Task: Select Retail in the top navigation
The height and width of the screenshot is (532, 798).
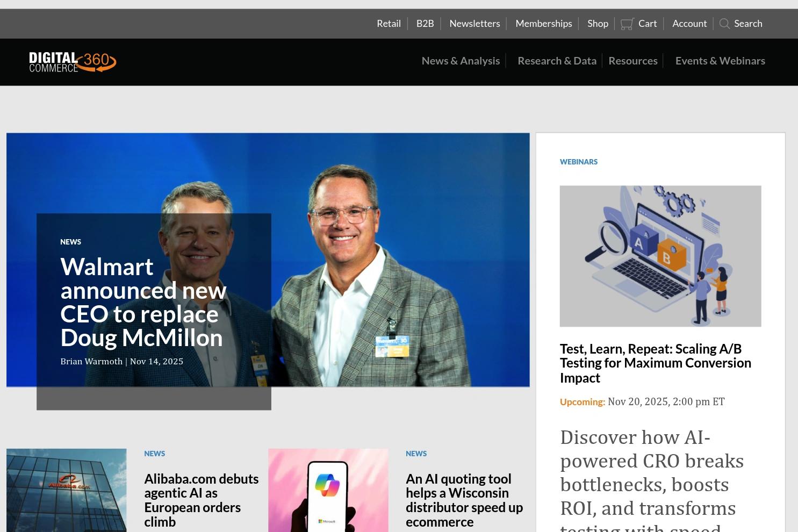Action: click(388, 23)
